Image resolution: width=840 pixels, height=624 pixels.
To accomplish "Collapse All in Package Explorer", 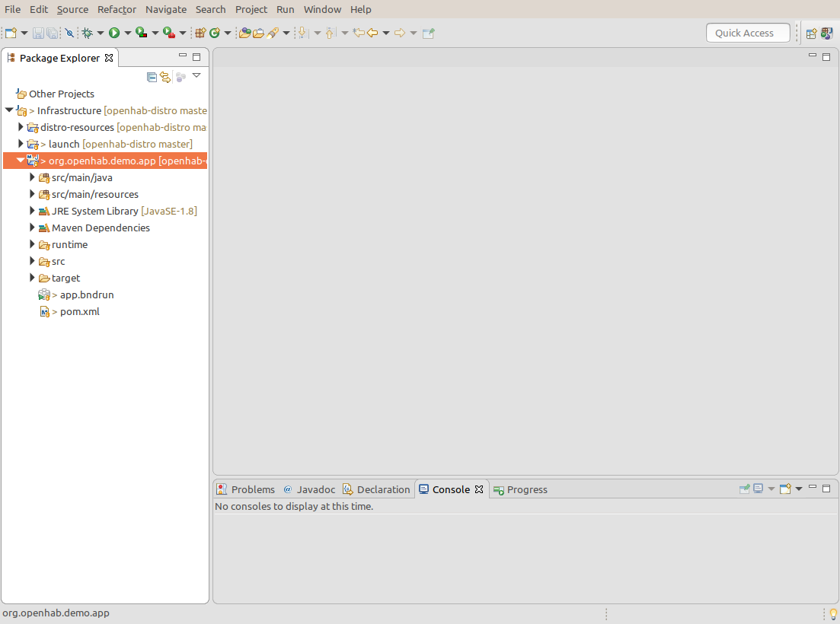I will (152, 76).
